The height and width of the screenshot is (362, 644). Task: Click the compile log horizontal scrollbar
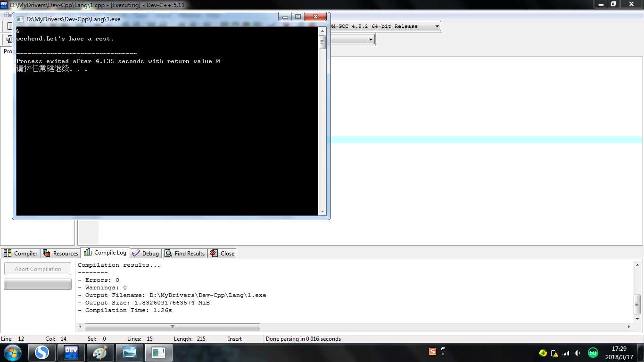point(172,327)
